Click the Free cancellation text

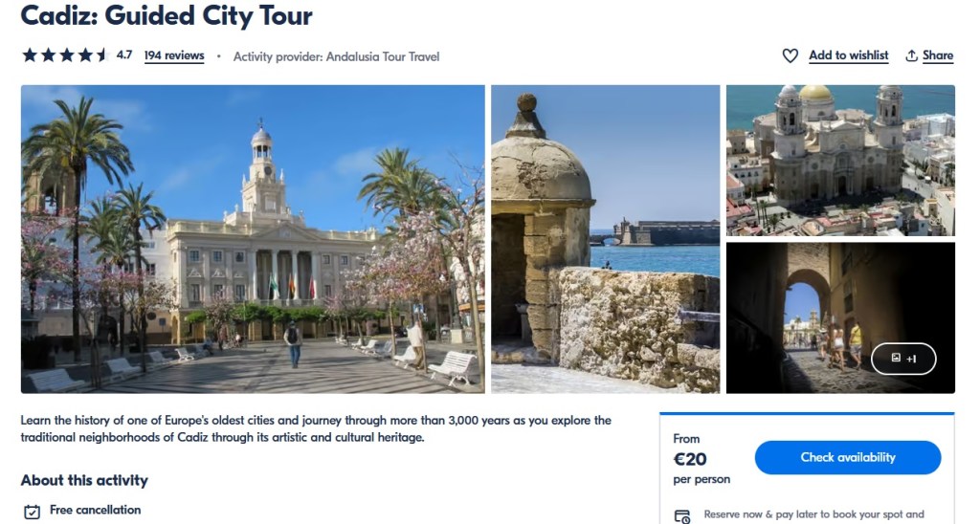[x=95, y=510]
